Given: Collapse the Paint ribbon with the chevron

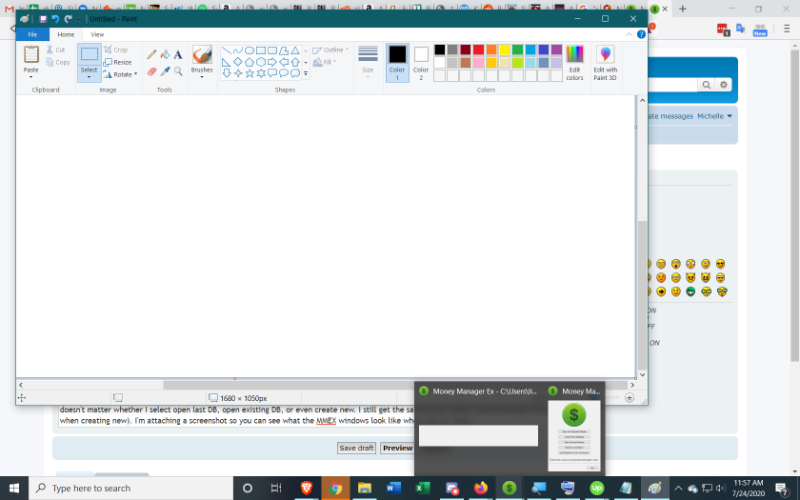Looking at the screenshot, I should (629, 34).
